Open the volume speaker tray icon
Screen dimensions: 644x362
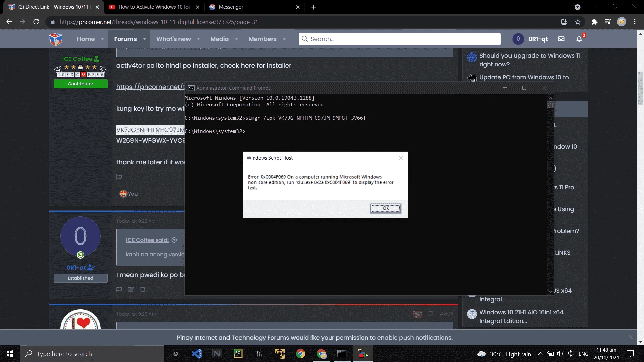click(560, 354)
